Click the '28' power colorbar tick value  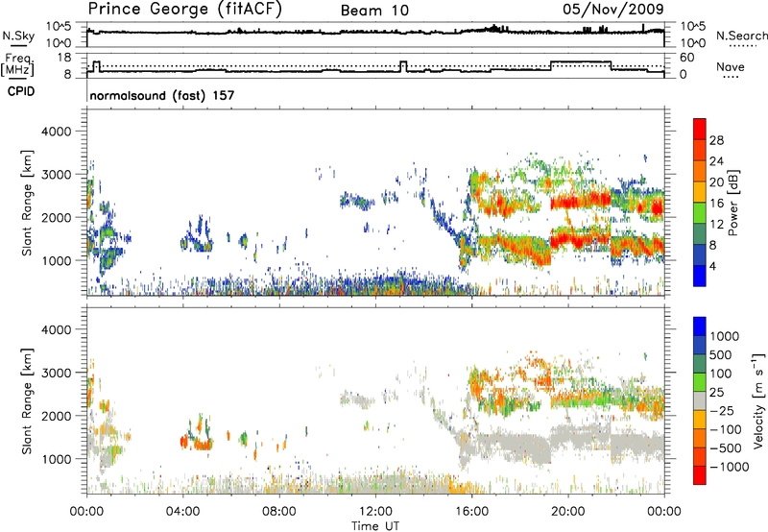tap(716, 140)
